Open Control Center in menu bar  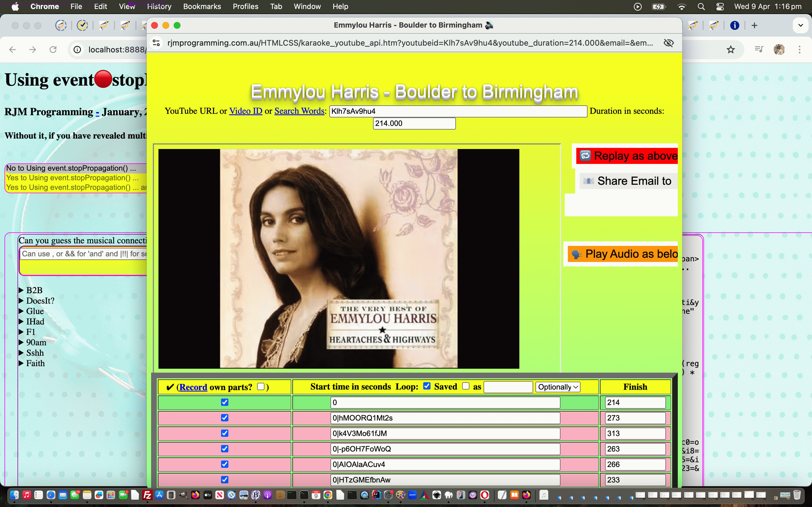tap(720, 6)
